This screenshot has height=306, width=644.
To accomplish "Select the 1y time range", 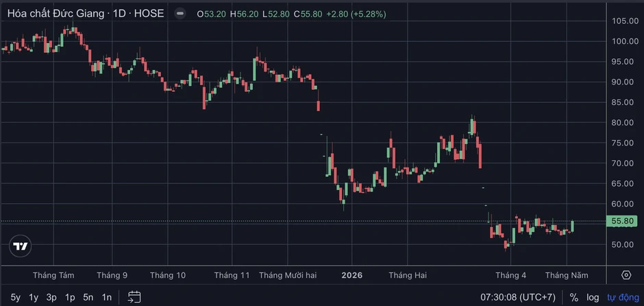I will [34, 297].
